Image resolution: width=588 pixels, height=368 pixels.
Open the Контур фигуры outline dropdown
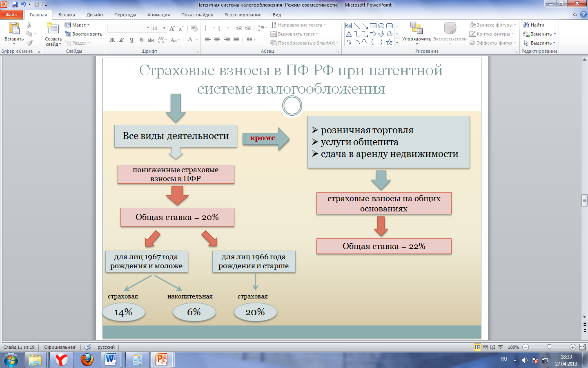click(492, 34)
